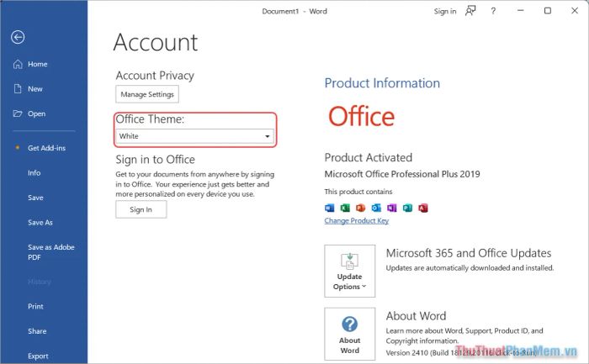589x364 pixels.
Task: Close the Word window
Action: (x=575, y=11)
